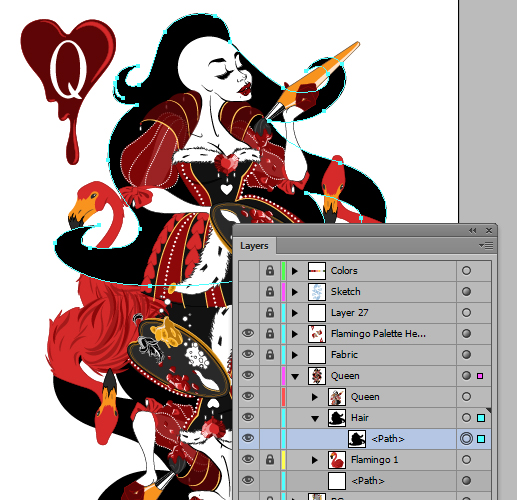
Task: Hide the Flamingo 1 sublayer
Action: pyautogui.click(x=248, y=459)
